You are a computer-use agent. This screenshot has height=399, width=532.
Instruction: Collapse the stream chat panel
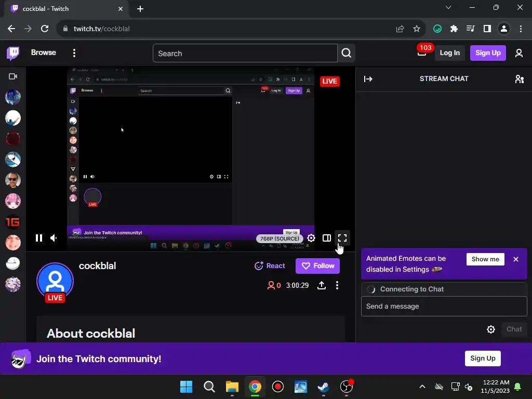tap(368, 79)
